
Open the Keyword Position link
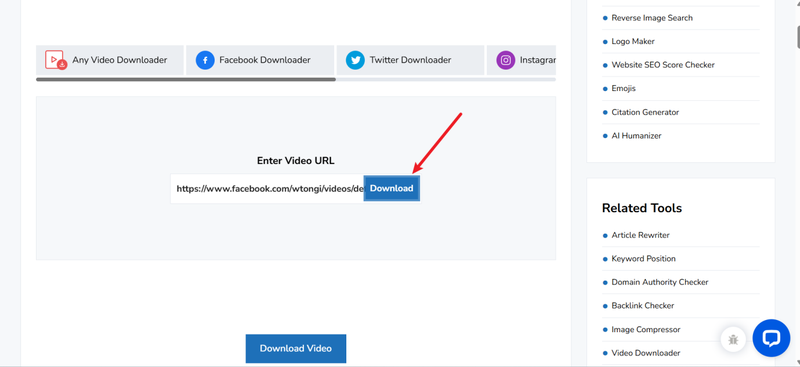pyautogui.click(x=643, y=259)
